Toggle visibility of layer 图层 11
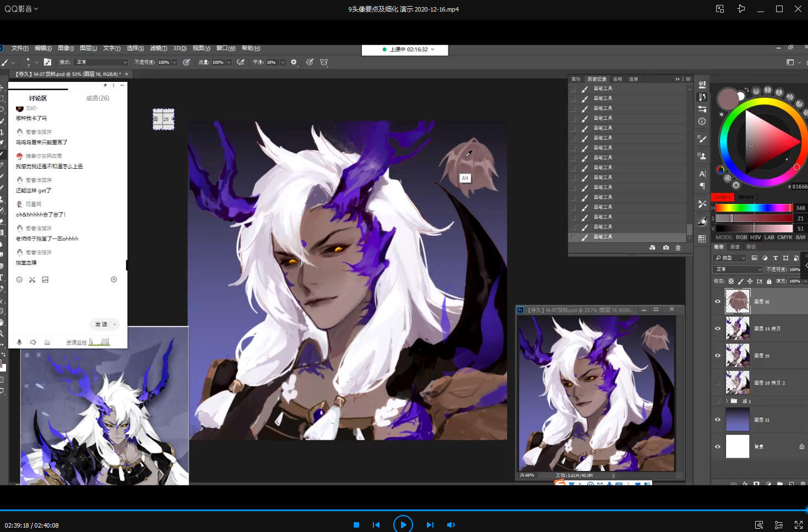The height and width of the screenshot is (532, 808). coord(717,420)
